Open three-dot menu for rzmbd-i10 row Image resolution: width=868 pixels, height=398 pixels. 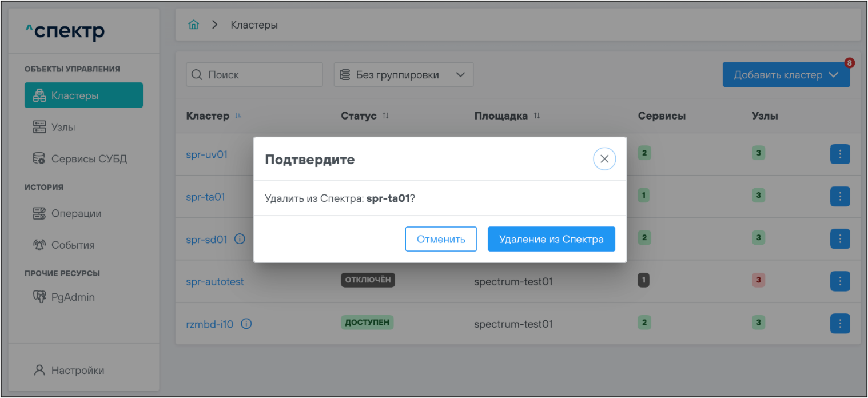coord(839,323)
